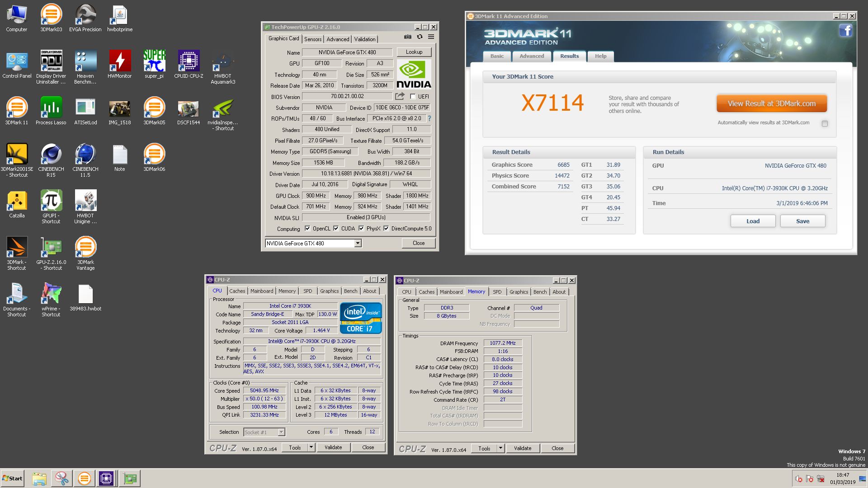Image resolution: width=868 pixels, height=488 pixels.
Task: Click 3DMark taskbar icon
Action: coord(84,479)
